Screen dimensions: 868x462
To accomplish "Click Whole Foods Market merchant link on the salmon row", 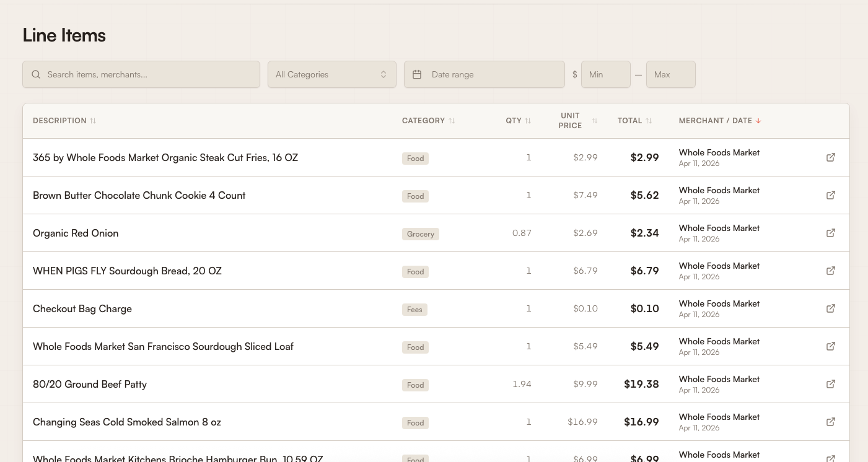I will click(x=719, y=417).
